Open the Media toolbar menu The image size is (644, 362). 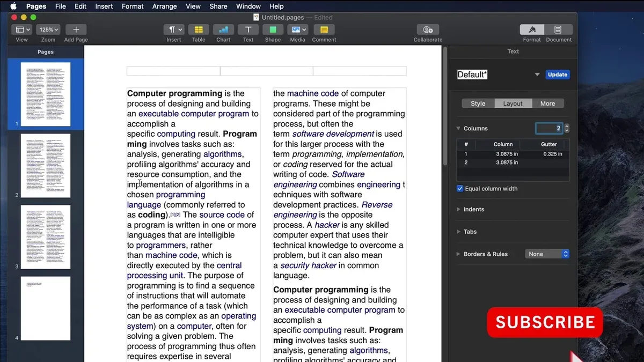[x=297, y=29]
